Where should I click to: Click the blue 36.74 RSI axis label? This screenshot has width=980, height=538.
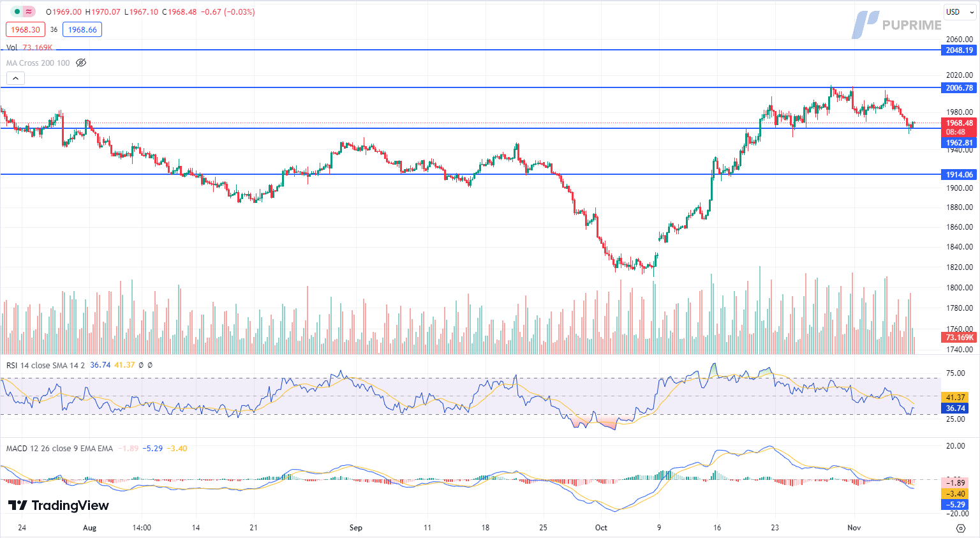(x=955, y=408)
